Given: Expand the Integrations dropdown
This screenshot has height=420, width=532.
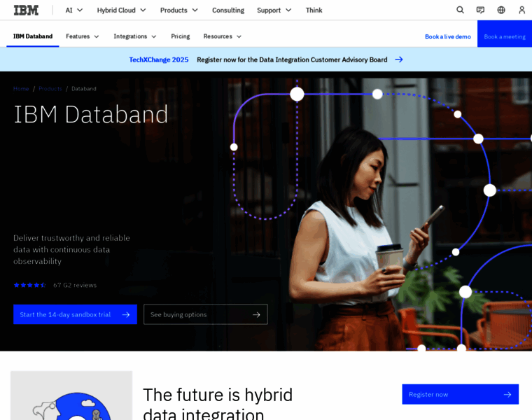Looking at the screenshot, I should pyautogui.click(x=135, y=36).
